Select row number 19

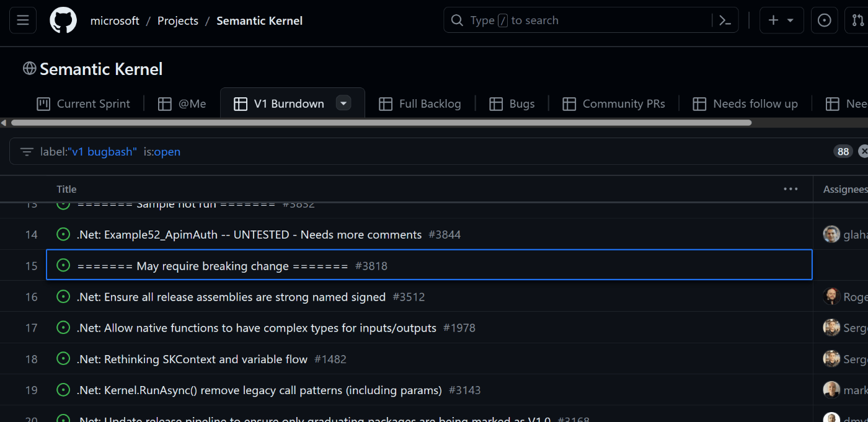(x=31, y=390)
